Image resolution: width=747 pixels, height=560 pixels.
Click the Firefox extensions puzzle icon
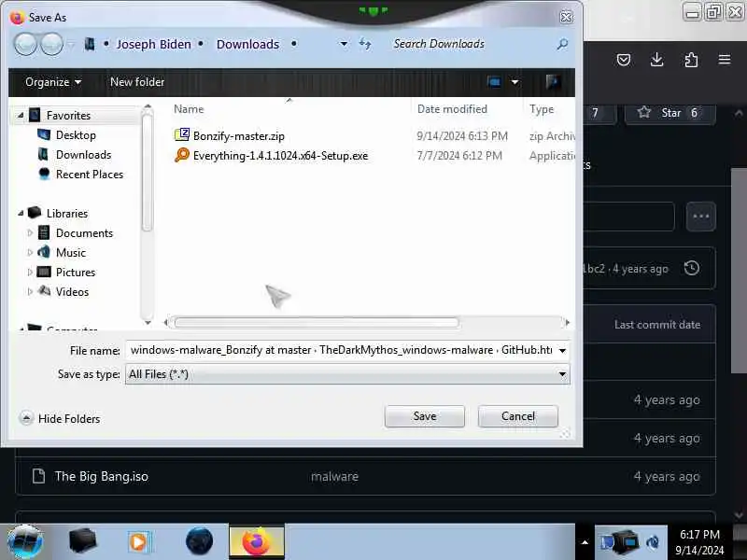(x=691, y=60)
